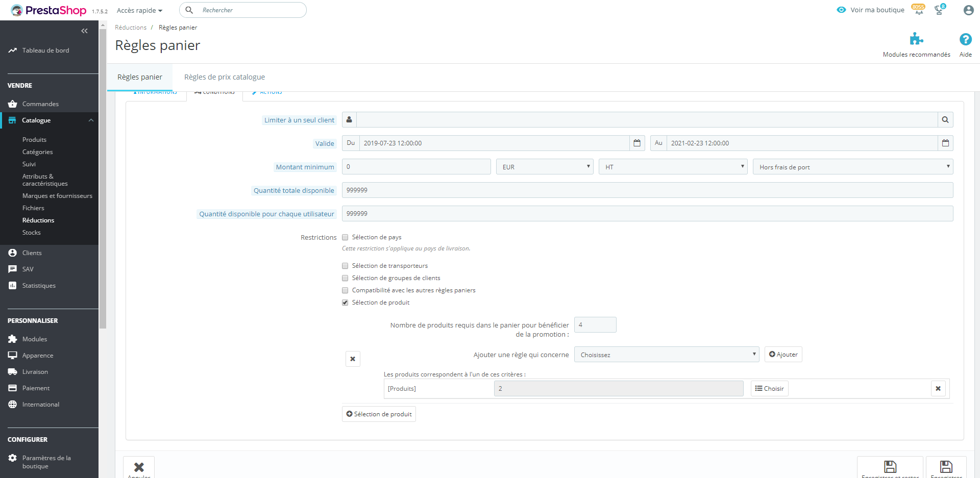
Task: Click the Enregistrer save icon
Action: click(x=946, y=467)
